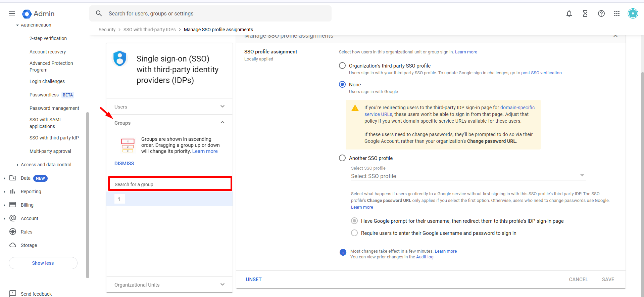Open Login challenges settings
This screenshot has height=297, width=644.
pos(47,81)
